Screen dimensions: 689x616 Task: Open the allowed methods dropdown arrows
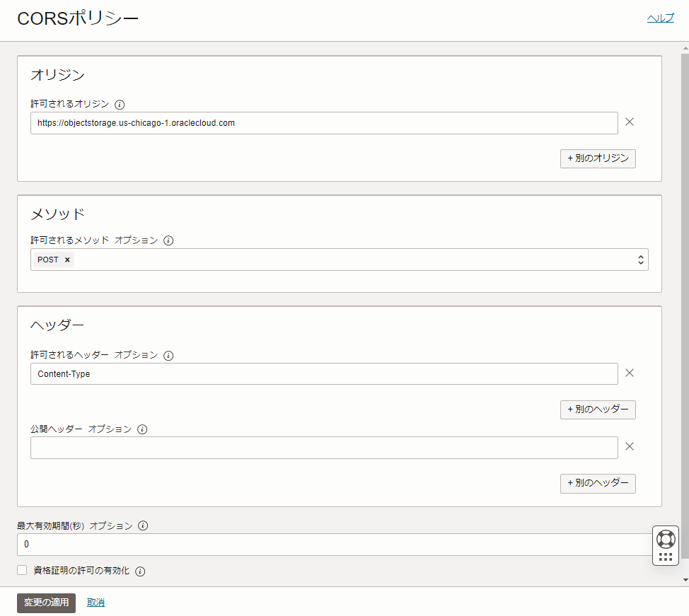coord(641,260)
